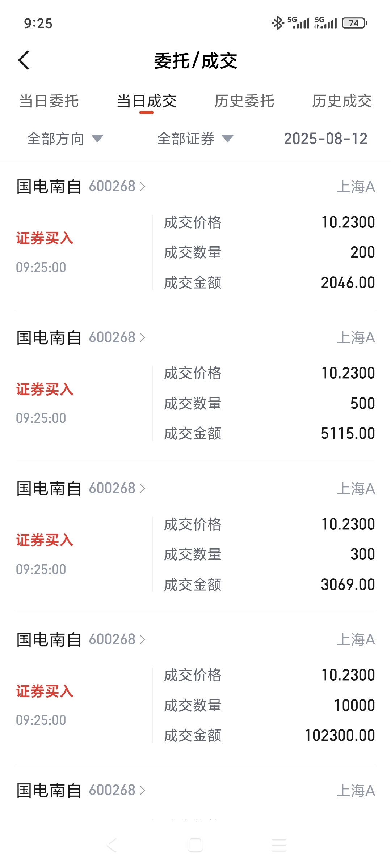The width and height of the screenshot is (391, 868).
Task: Tap the Android recent apps menu icon
Action: (279, 845)
